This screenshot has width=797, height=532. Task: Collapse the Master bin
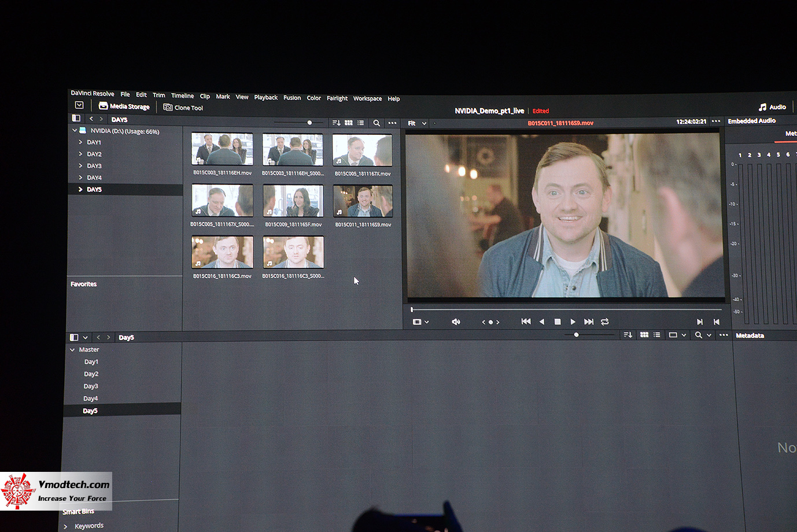(x=72, y=350)
